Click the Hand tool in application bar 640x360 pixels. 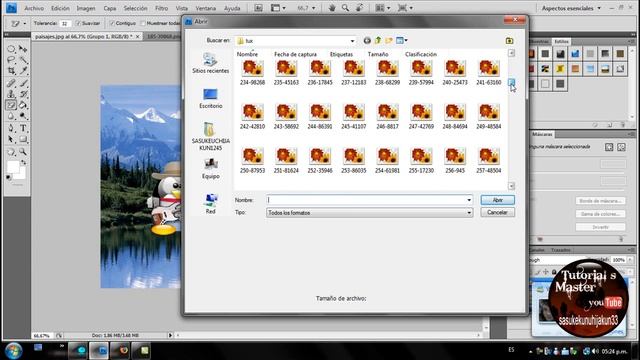coord(331,8)
